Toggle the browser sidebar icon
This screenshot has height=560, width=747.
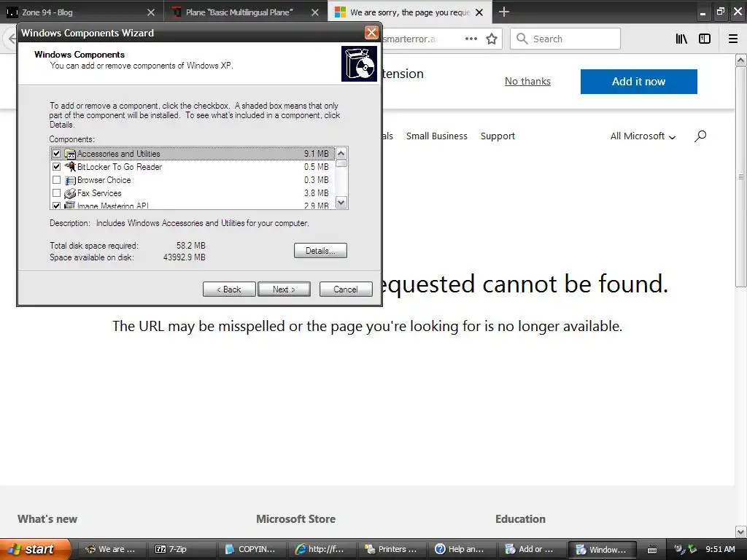pyautogui.click(x=705, y=39)
